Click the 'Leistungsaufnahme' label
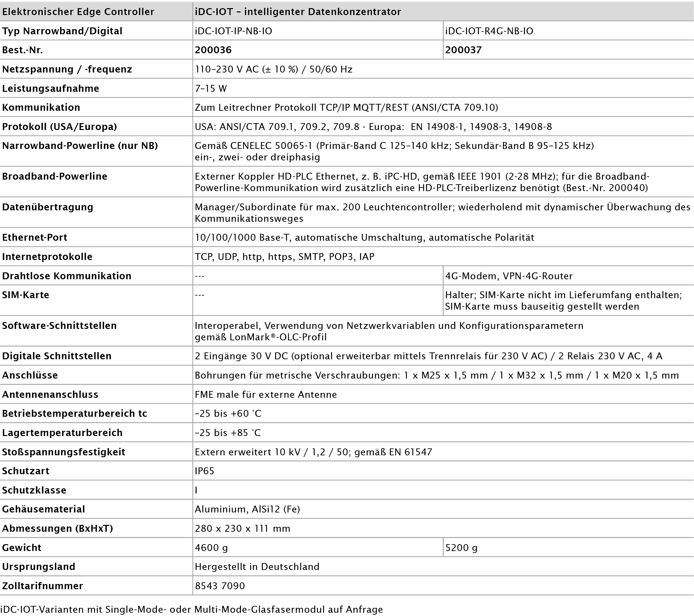This screenshot has width=694, height=616. pos(51,89)
